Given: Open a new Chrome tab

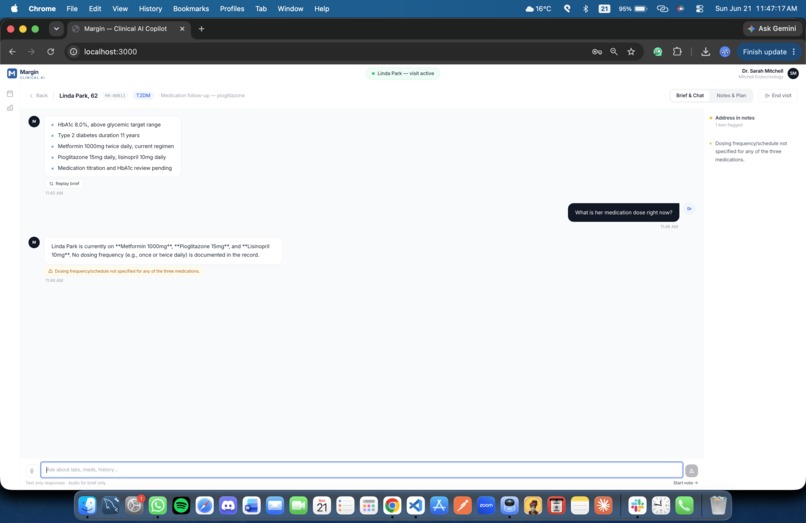Looking at the screenshot, I should click(x=202, y=29).
